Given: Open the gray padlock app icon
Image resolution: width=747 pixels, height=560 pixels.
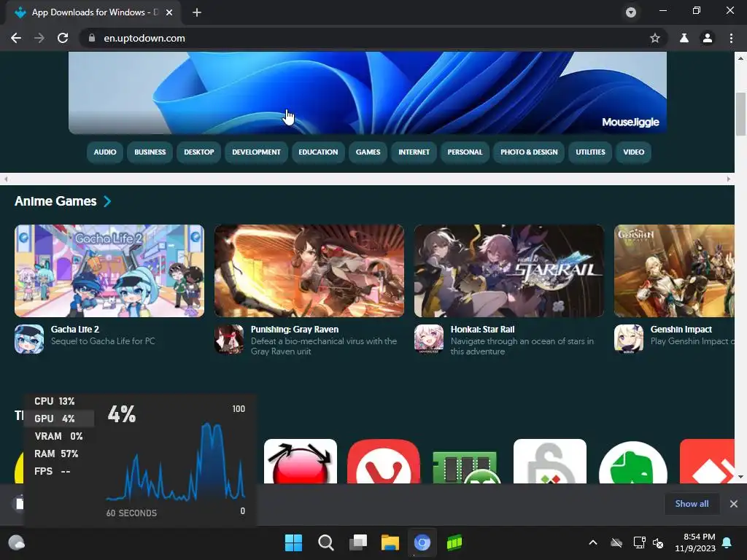Looking at the screenshot, I should [x=550, y=462].
